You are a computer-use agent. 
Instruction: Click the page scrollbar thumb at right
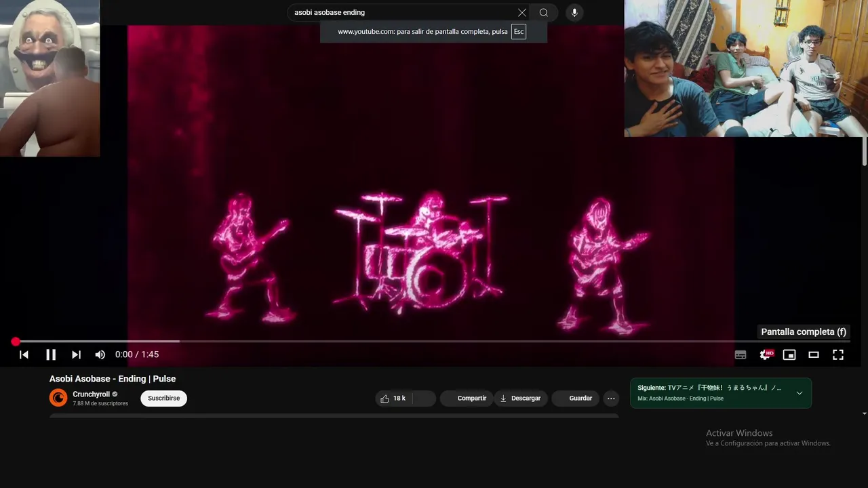tap(865, 150)
